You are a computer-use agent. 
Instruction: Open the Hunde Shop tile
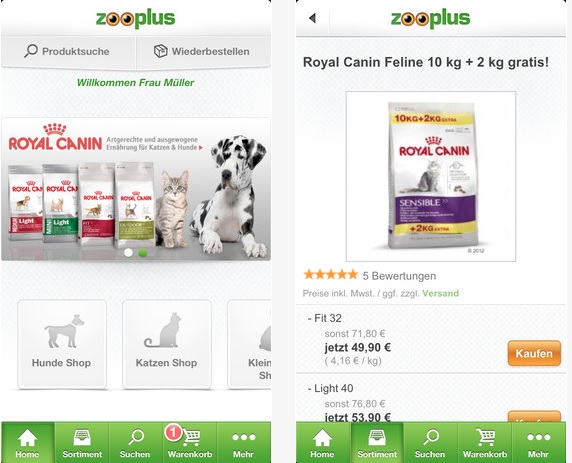62,344
